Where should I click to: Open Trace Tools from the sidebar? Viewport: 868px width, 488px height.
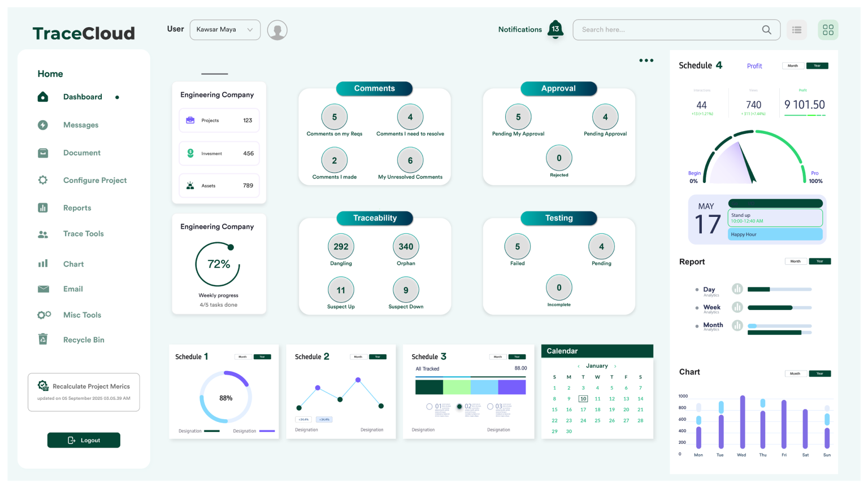click(x=83, y=234)
